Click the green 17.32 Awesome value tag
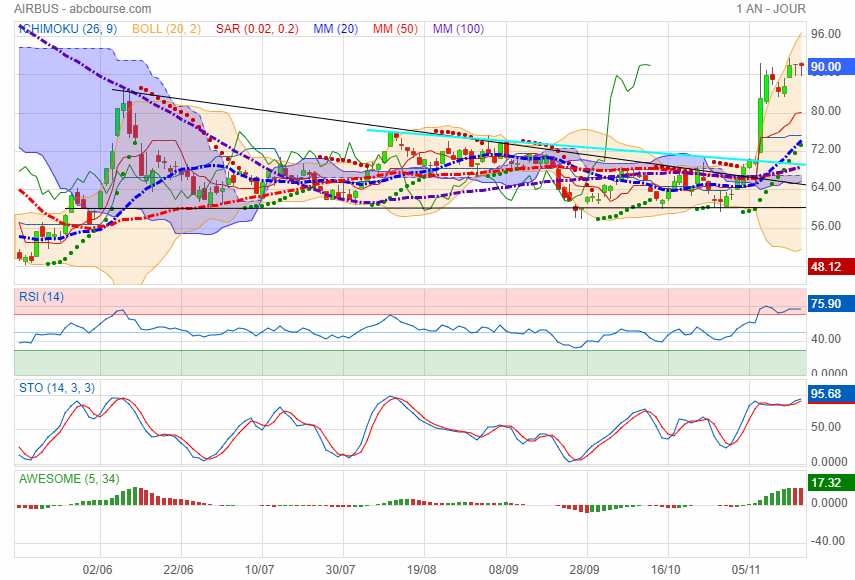The width and height of the screenshot is (855, 580). point(831,482)
